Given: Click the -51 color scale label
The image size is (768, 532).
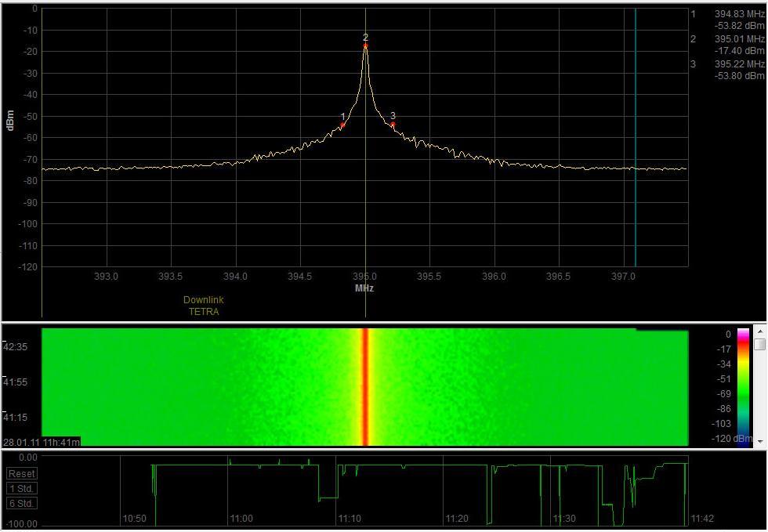Looking at the screenshot, I should point(724,379).
